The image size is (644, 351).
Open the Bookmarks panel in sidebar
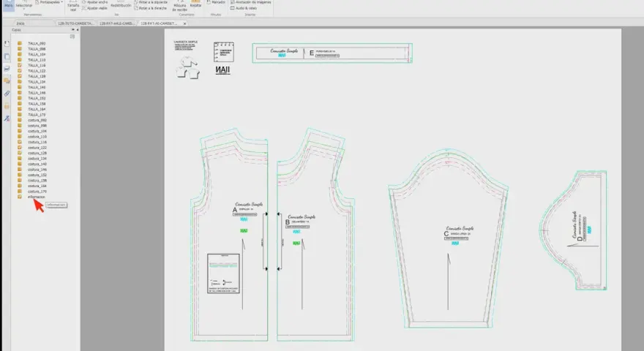[x=7, y=44]
